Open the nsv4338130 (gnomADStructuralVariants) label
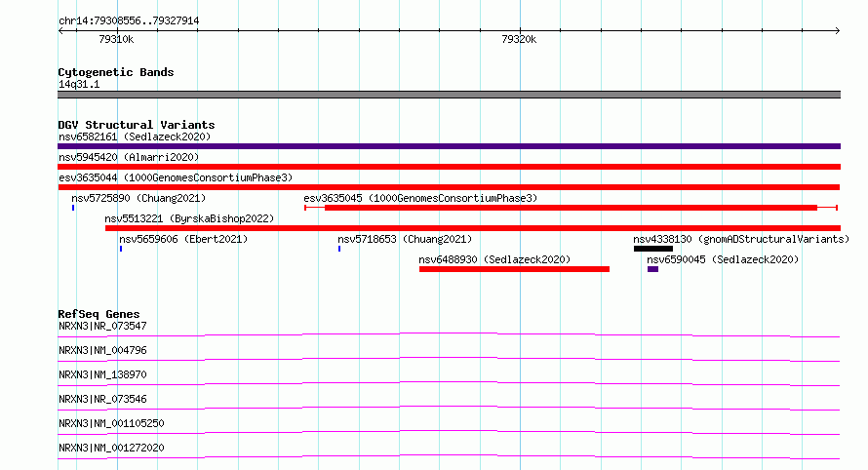868x470 pixels. [x=741, y=239]
